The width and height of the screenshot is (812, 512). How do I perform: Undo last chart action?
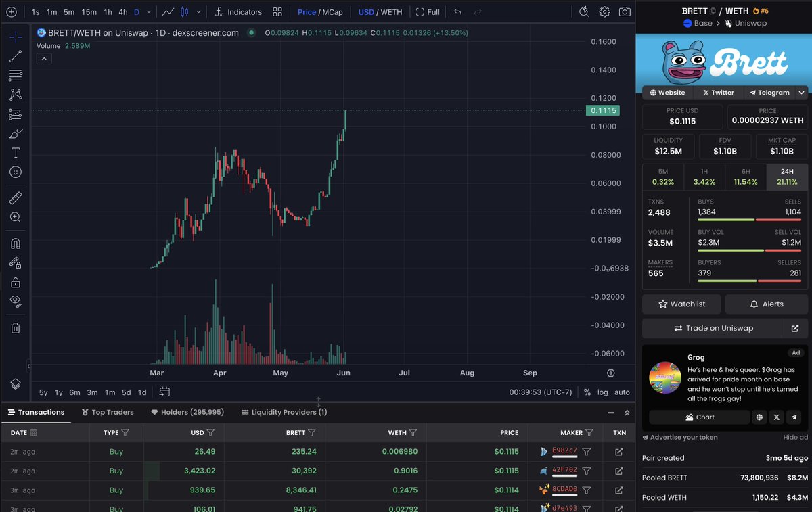458,12
